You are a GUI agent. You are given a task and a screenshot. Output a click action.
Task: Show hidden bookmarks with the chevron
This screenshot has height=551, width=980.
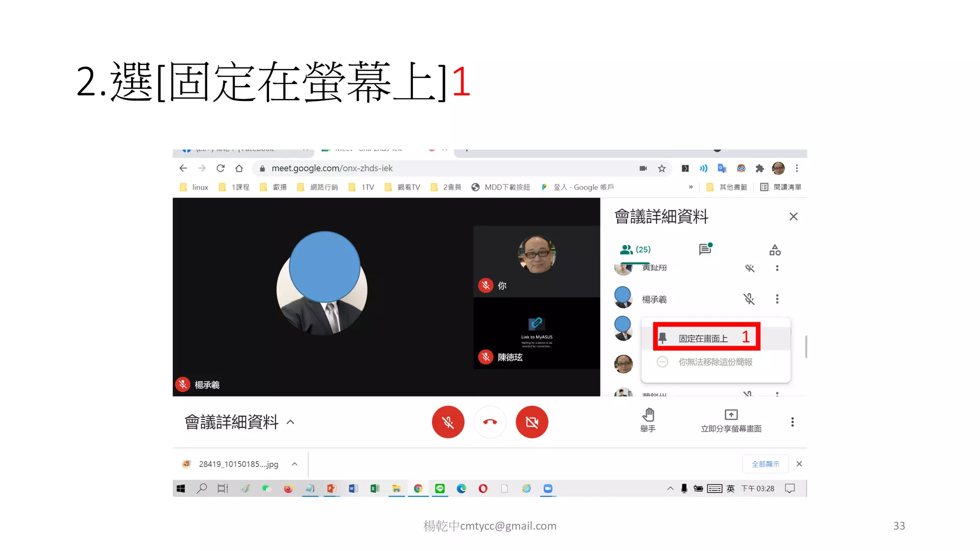point(690,187)
